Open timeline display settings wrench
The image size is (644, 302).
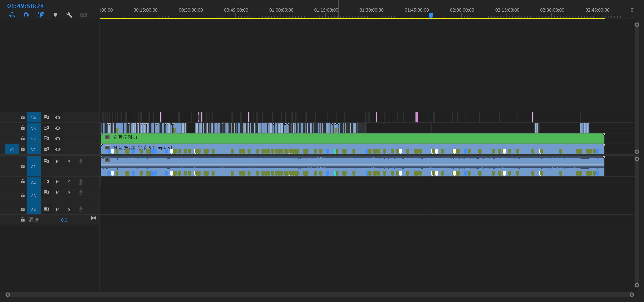click(x=69, y=15)
